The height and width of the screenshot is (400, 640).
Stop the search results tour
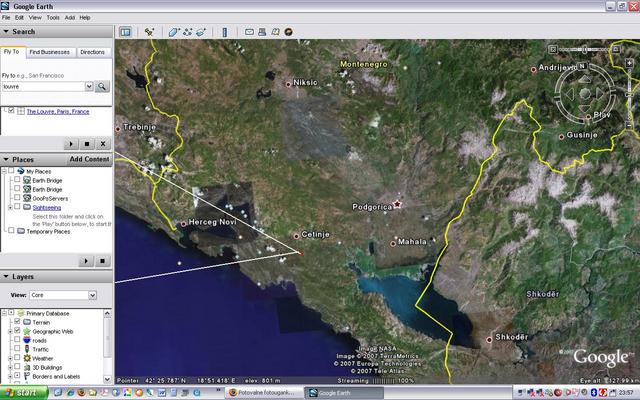click(87, 144)
